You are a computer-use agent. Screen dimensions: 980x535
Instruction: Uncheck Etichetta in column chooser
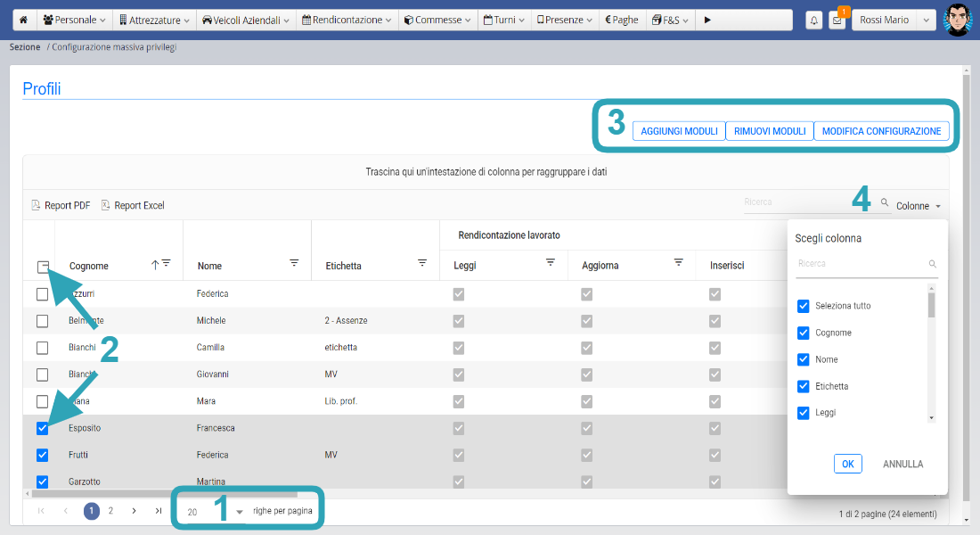point(804,386)
